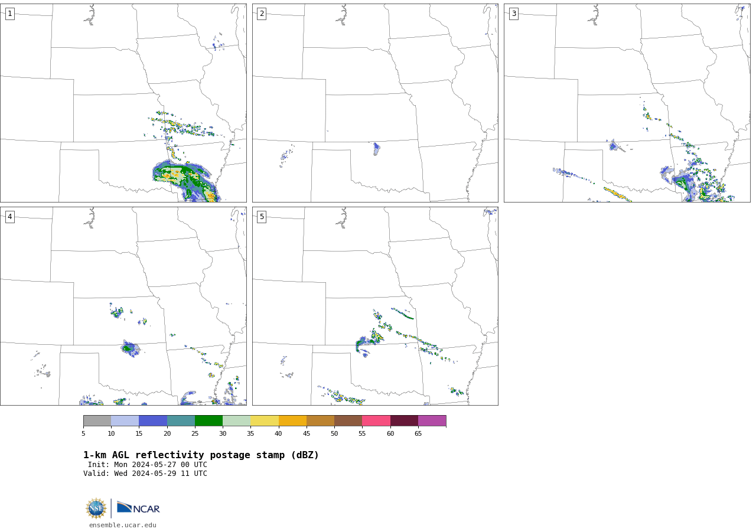Click the title '1-km AGL reflectivity postage stamp (dBZ)'

pos(201,455)
